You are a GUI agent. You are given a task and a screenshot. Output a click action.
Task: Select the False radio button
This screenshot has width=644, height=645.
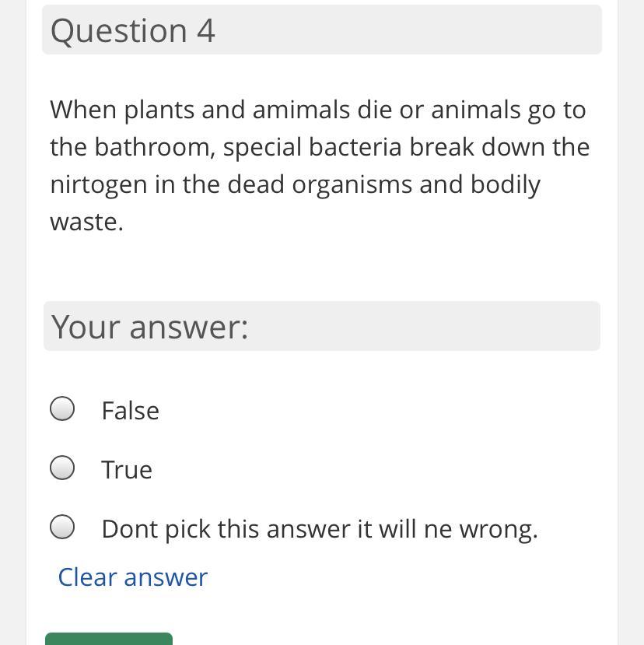pyautogui.click(x=62, y=408)
